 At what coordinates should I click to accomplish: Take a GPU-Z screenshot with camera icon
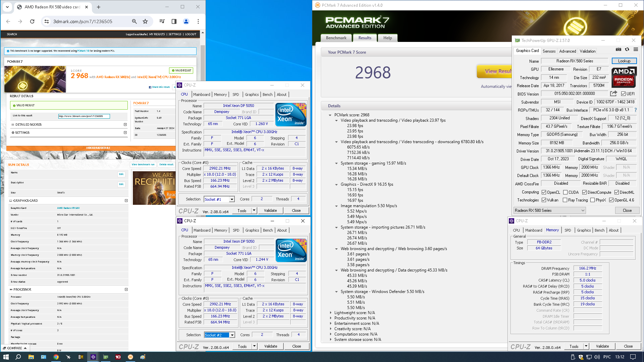tap(618, 50)
